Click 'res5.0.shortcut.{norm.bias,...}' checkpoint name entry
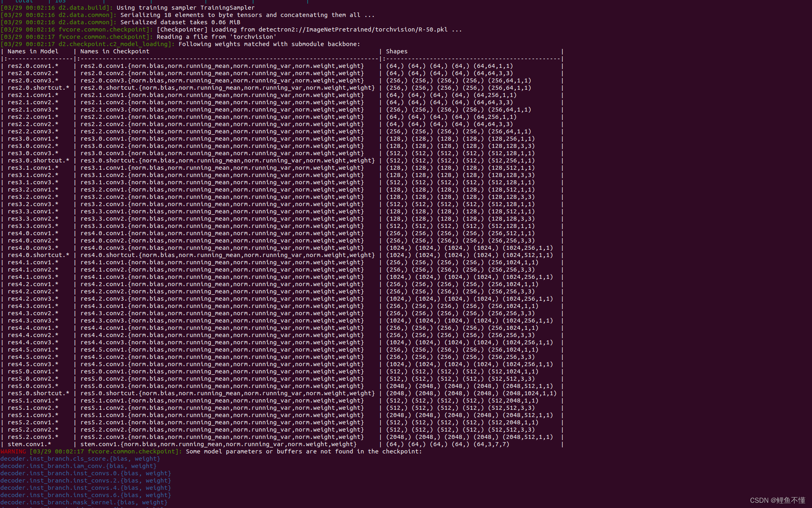The image size is (812, 508). 228,393
